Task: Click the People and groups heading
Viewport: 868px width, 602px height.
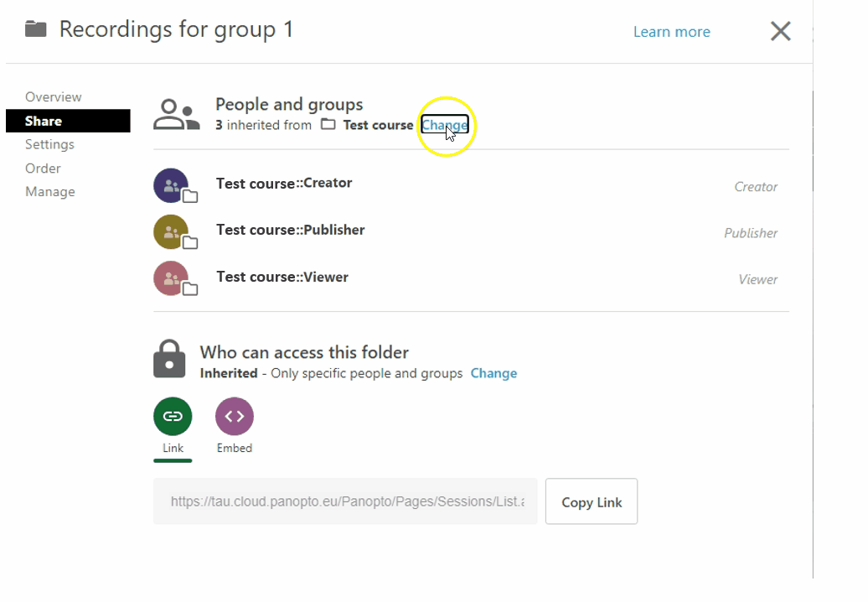Action: tap(290, 104)
